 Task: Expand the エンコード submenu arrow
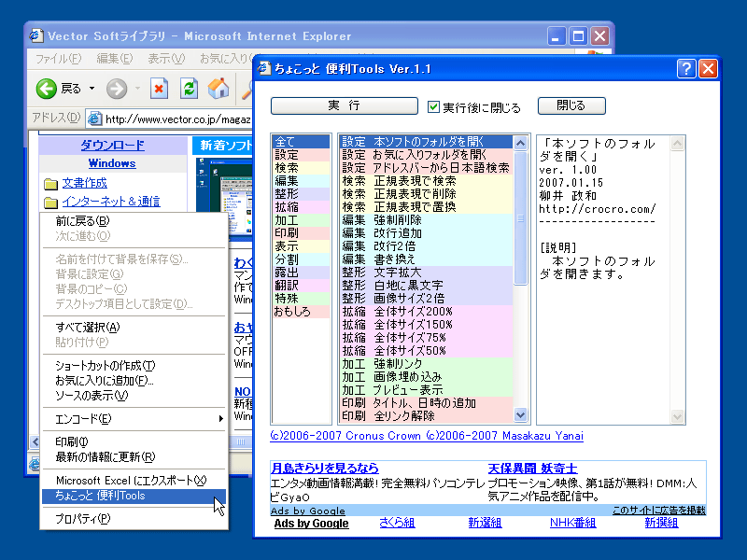[220, 418]
